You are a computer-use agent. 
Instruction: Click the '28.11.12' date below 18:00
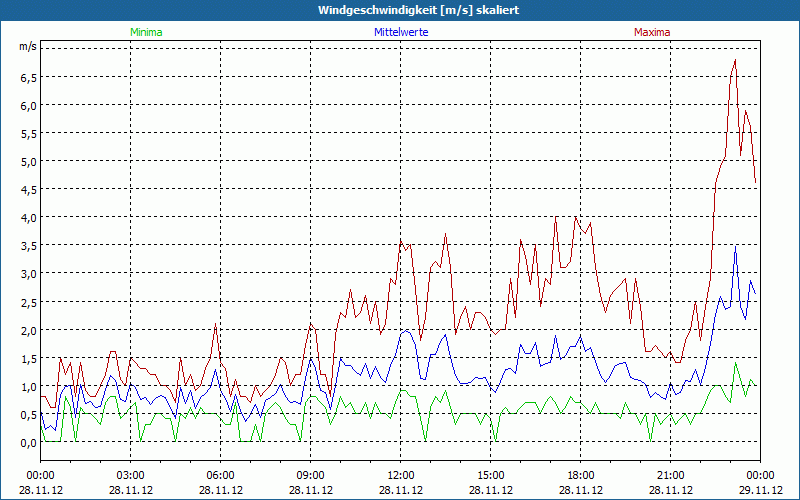pyautogui.click(x=581, y=490)
